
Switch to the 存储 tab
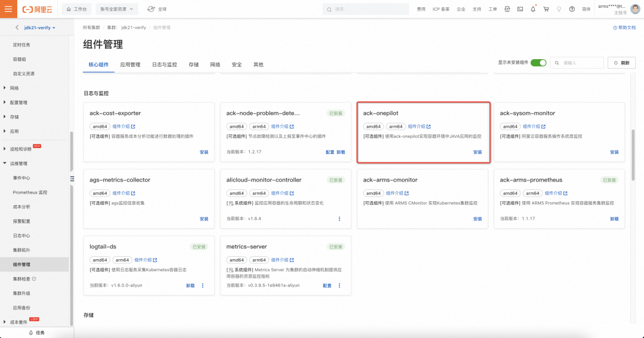[193, 64]
